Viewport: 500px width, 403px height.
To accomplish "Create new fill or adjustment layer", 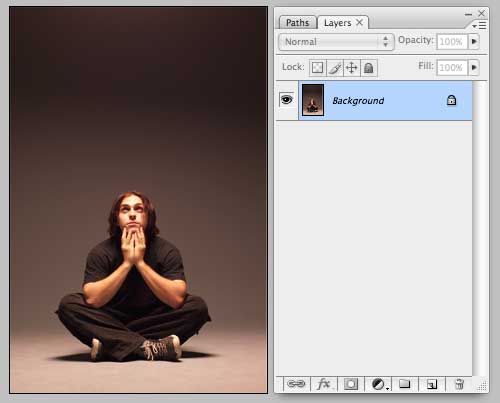I will [x=378, y=384].
